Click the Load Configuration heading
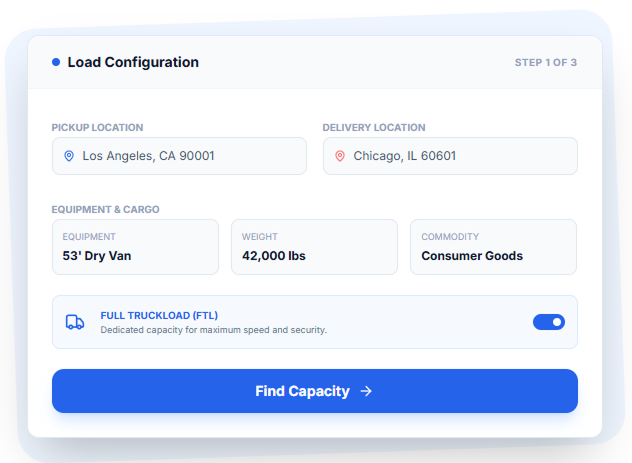Image resolution: width=632 pixels, height=463 pixels. (133, 62)
